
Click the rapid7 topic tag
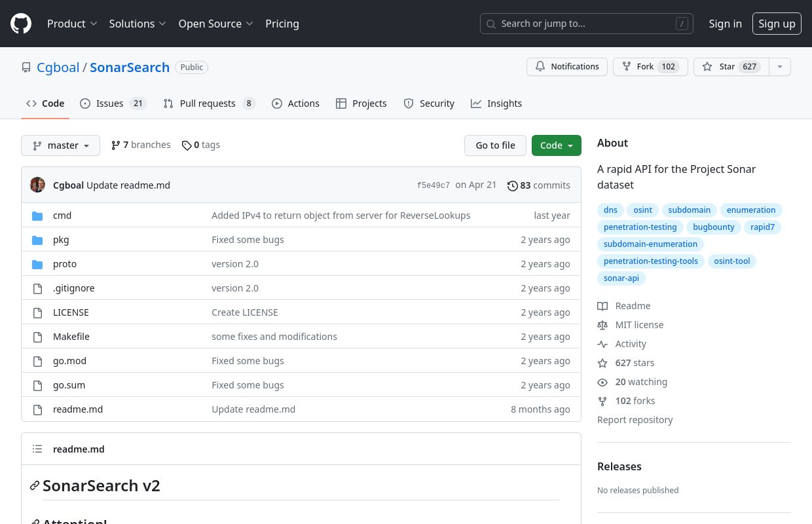[x=763, y=227]
